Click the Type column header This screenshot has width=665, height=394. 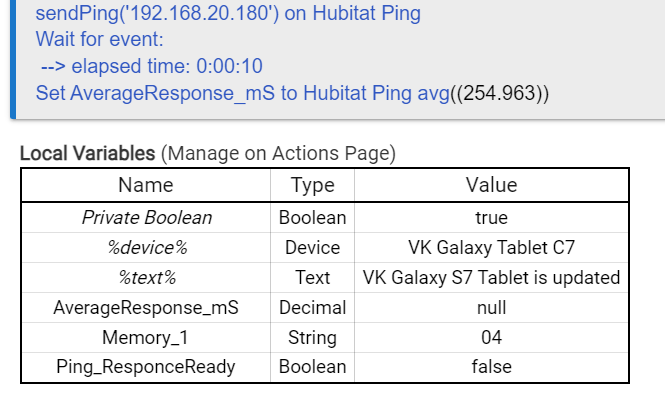(x=313, y=185)
